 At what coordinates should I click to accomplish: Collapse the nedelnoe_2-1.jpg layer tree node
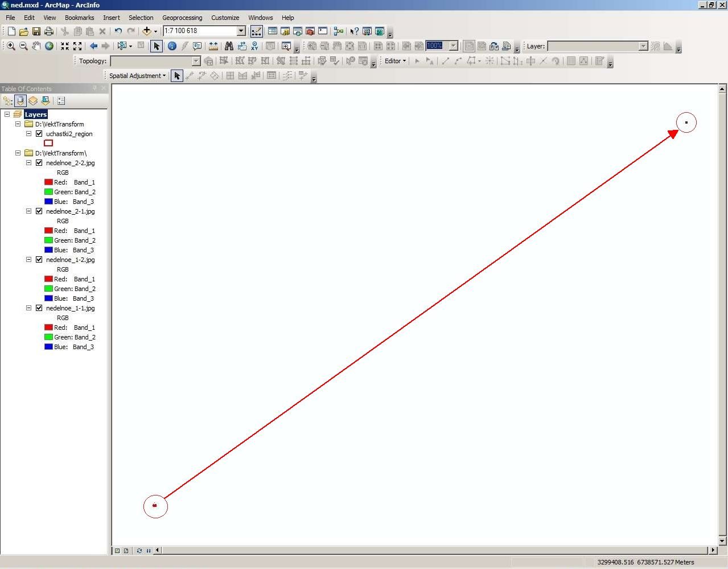point(28,211)
